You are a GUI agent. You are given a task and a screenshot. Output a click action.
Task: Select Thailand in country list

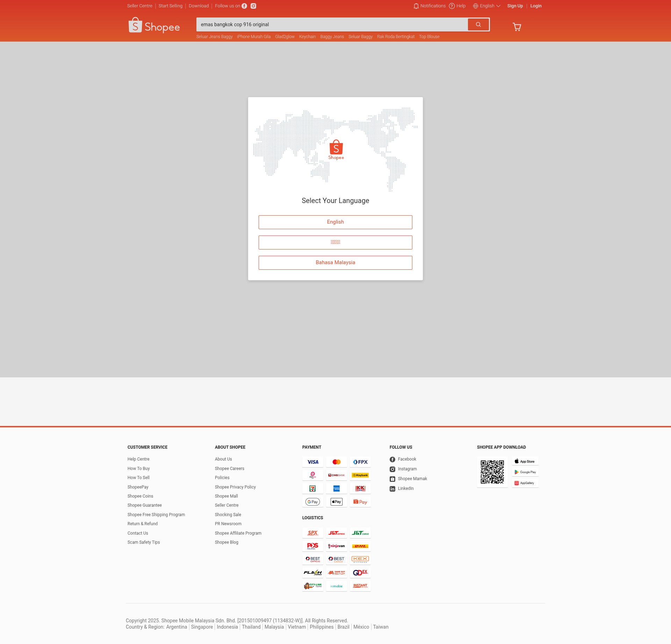click(251, 627)
